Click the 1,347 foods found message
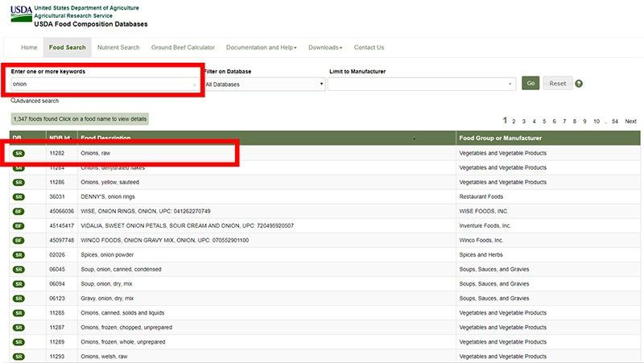 [80, 119]
